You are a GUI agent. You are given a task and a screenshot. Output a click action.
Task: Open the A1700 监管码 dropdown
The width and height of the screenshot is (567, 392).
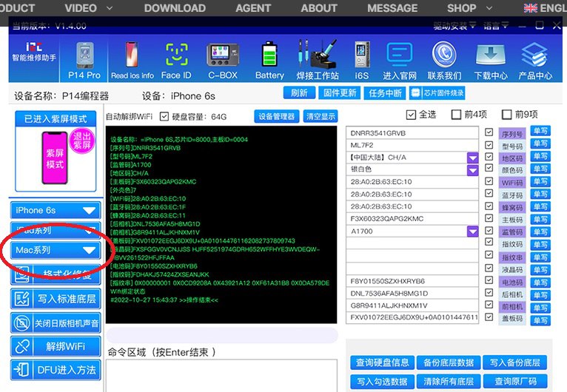[x=472, y=232]
